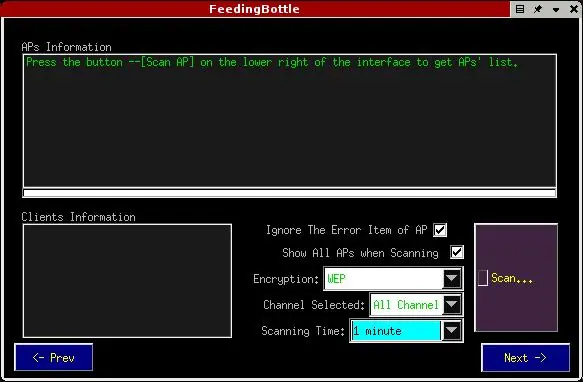The width and height of the screenshot is (583, 382).
Task: Click the small indicator box beside Scan...
Action: click(483, 278)
